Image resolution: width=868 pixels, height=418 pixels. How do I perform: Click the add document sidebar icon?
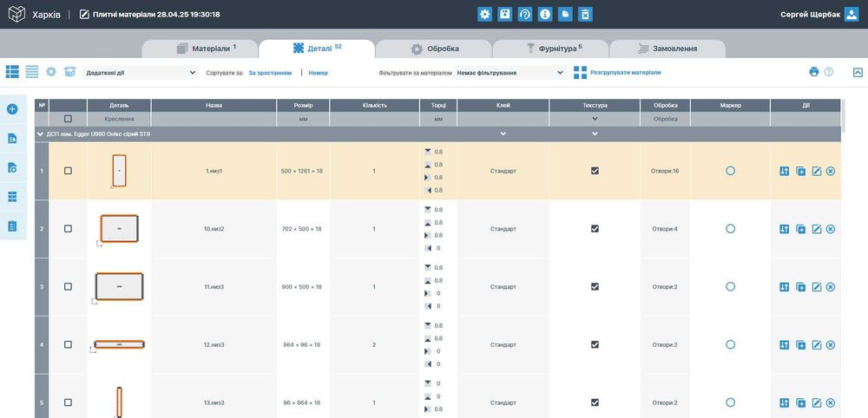click(x=12, y=167)
